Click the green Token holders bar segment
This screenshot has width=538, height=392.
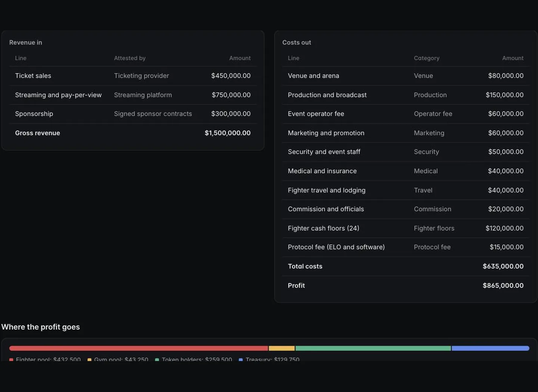[x=373, y=348]
